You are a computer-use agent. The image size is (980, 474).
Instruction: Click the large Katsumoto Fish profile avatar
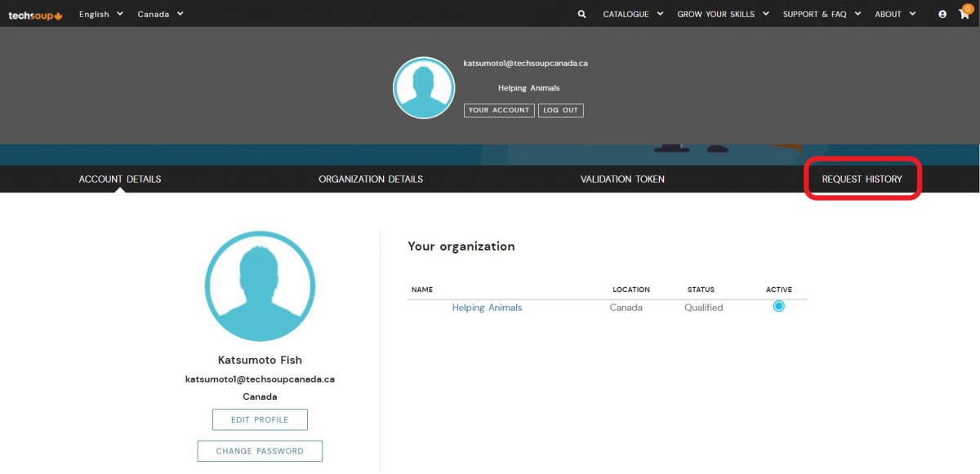260,286
